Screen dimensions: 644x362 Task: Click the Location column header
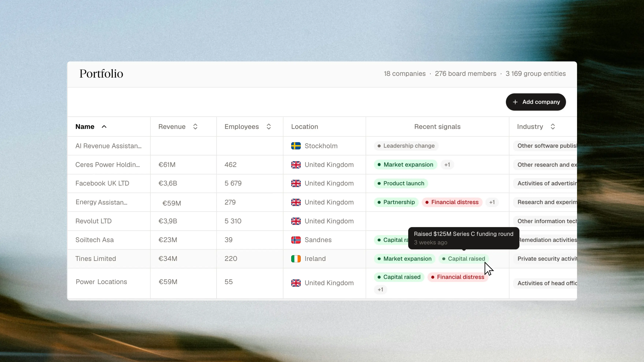[304, 127]
